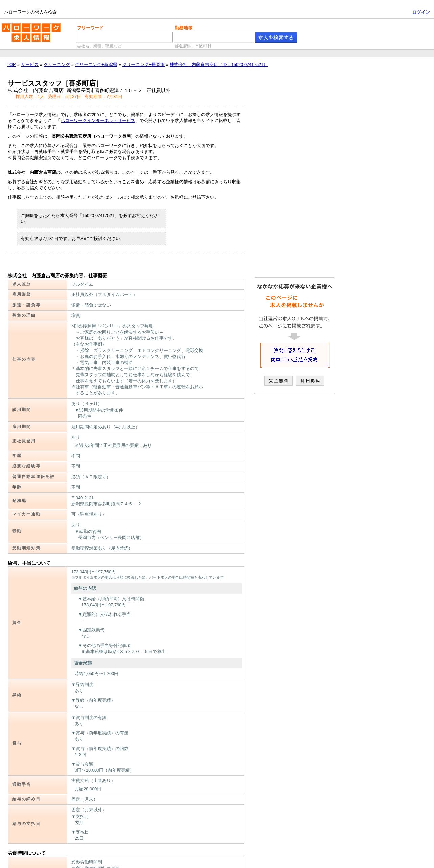Click the 質問に答えるだけで link

coord(294,351)
